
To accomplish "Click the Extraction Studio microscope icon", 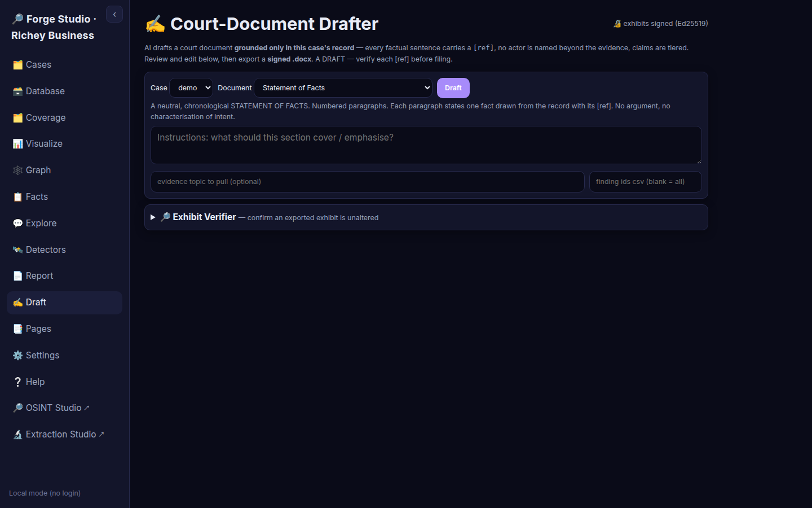I will (x=17, y=435).
